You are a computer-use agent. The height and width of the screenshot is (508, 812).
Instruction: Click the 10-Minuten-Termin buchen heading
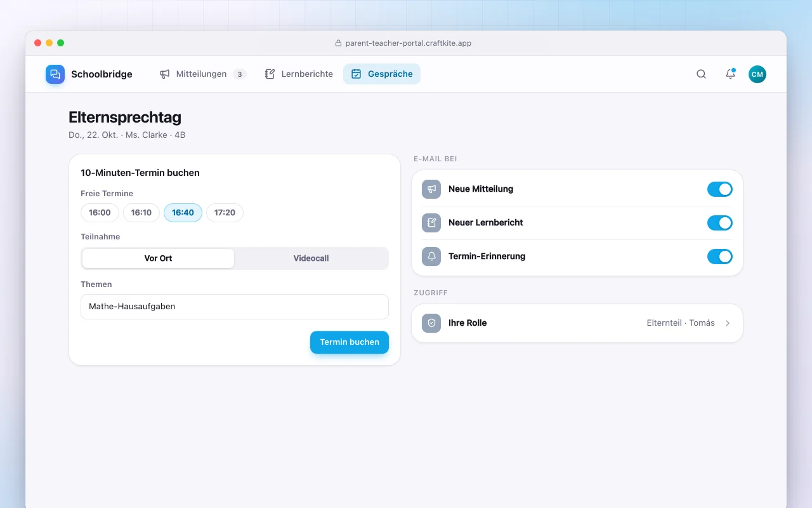coord(140,173)
